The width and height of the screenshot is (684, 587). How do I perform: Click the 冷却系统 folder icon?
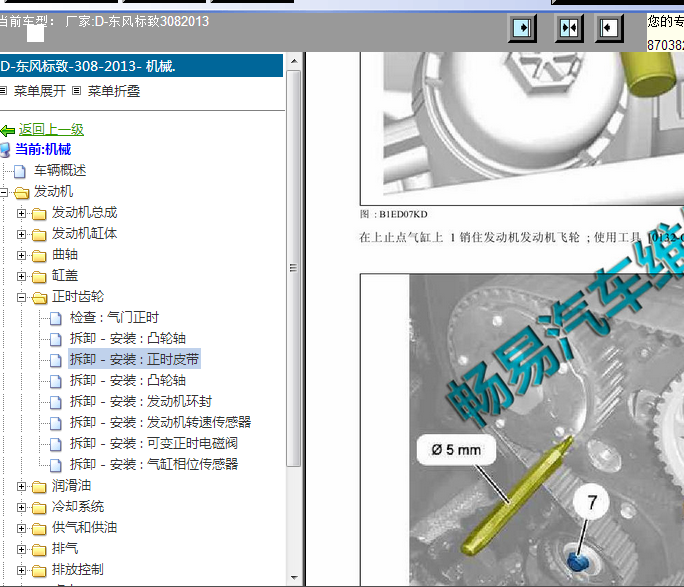[39, 507]
